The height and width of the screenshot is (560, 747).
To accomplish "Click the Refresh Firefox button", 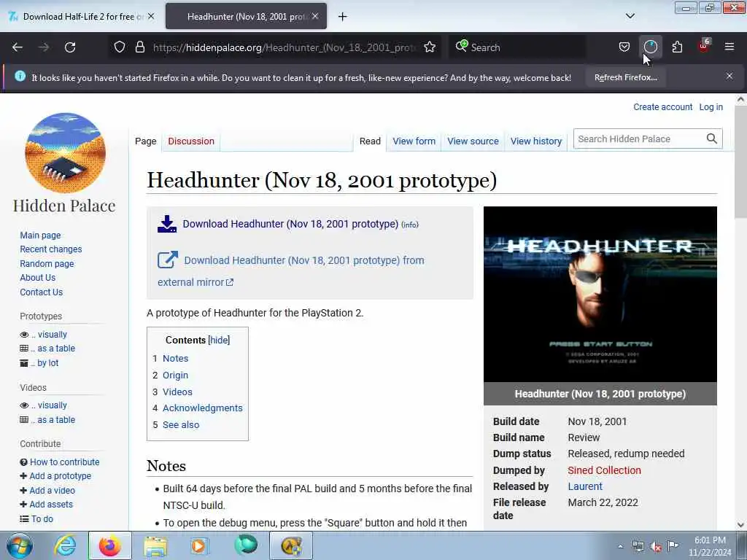I will [625, 77].
